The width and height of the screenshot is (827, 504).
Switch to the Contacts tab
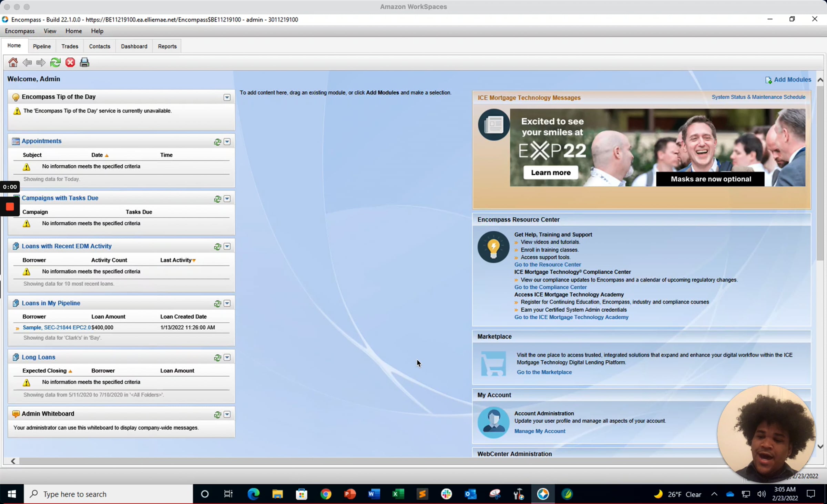(100, 46)
